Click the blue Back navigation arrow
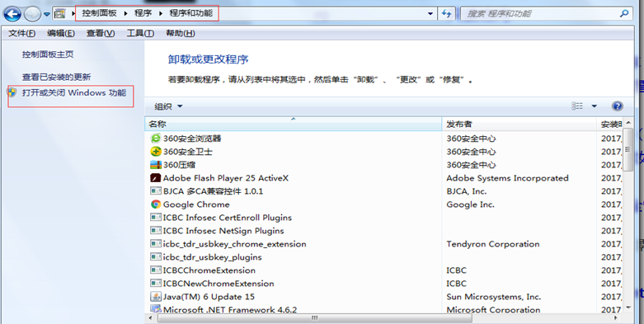 pos(12,14)
